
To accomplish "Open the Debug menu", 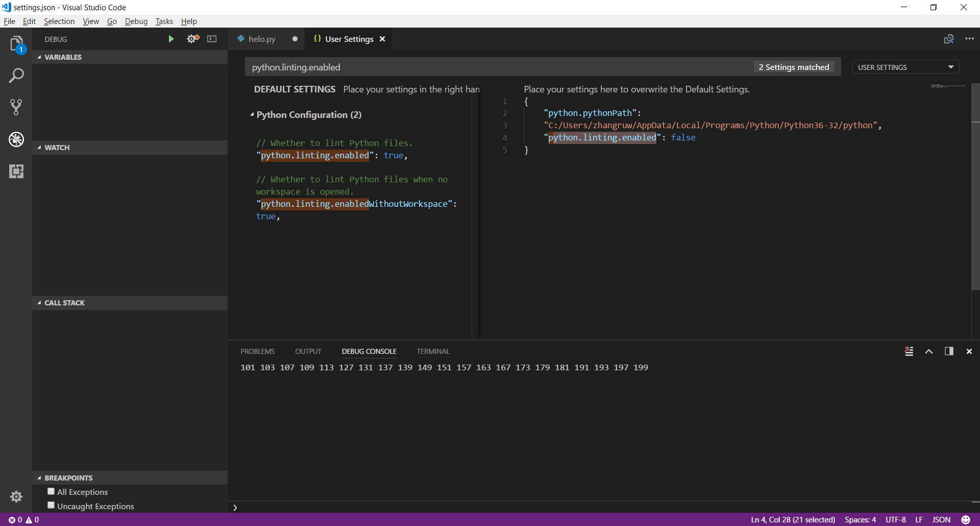I will [x=136, y=21].
